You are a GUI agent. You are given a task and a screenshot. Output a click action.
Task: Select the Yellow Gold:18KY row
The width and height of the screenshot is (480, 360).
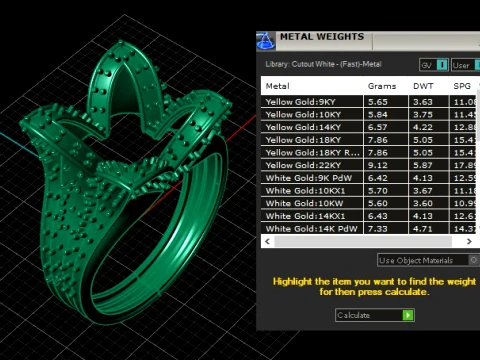(x=369, y=140)
